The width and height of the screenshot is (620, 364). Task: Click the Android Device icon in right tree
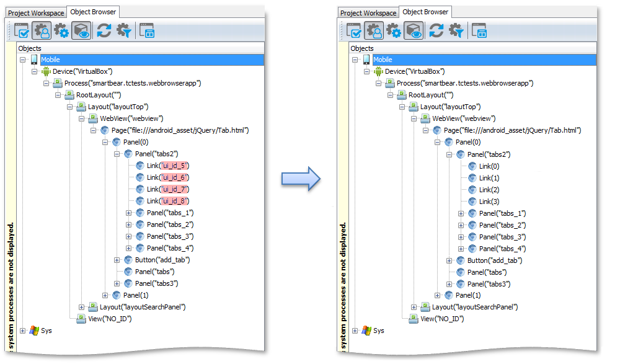pos(378,71)
